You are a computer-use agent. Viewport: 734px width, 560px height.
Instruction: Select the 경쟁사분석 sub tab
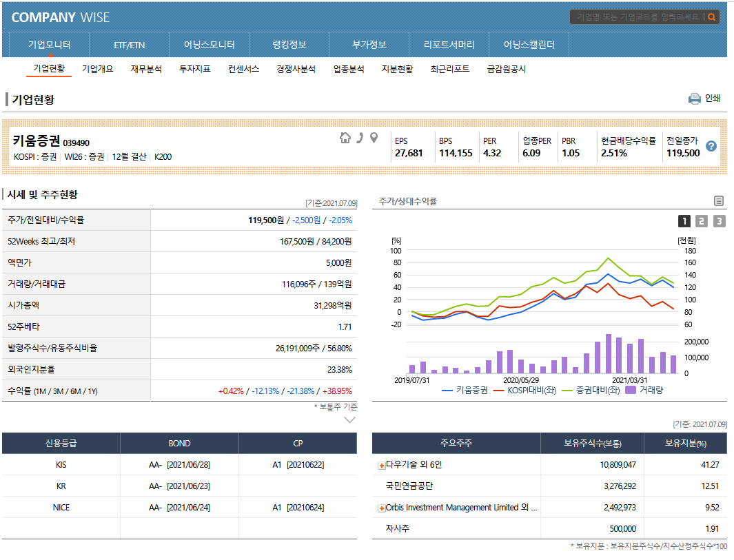[x=296, y=69]
